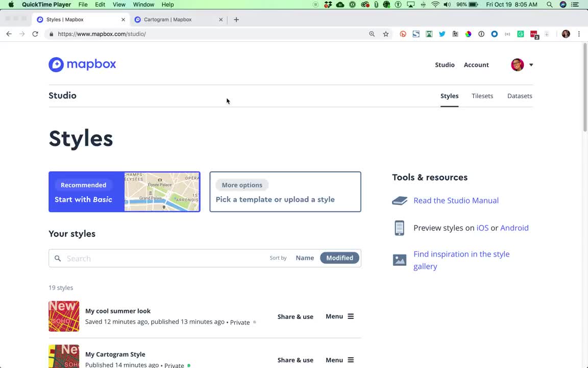Image resolution: width=588 pixels, height=368 pixels.
Task: Open Chrome's three-dot menu
Action: tap(579, 34)
